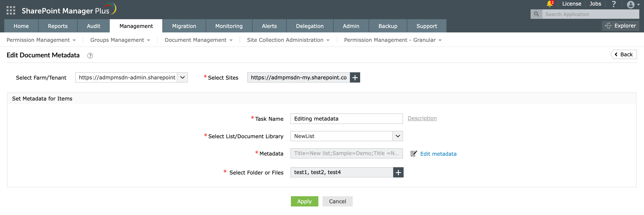
Task: Expand Permission Management - Granular menu
Action: coord(393,40)
